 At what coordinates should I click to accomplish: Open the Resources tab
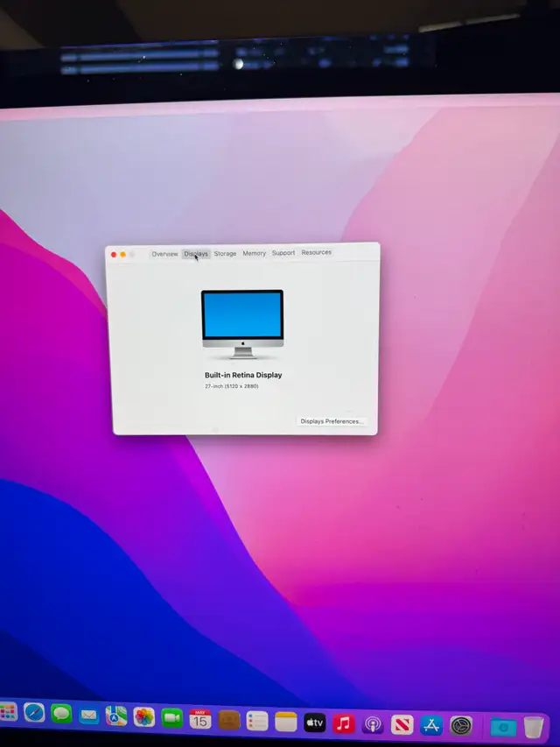click(316, 252)
